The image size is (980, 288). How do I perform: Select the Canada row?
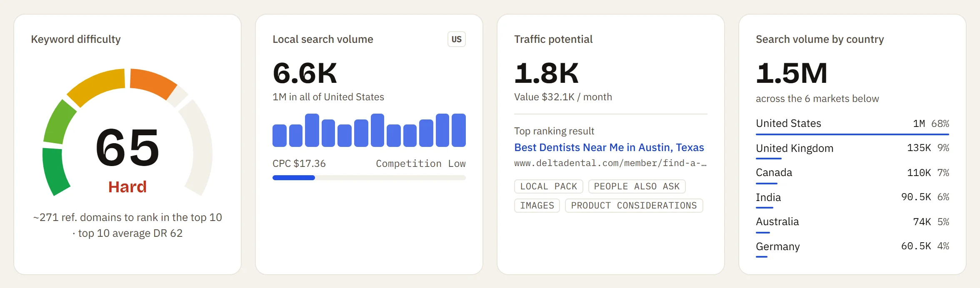coord(852,175)
